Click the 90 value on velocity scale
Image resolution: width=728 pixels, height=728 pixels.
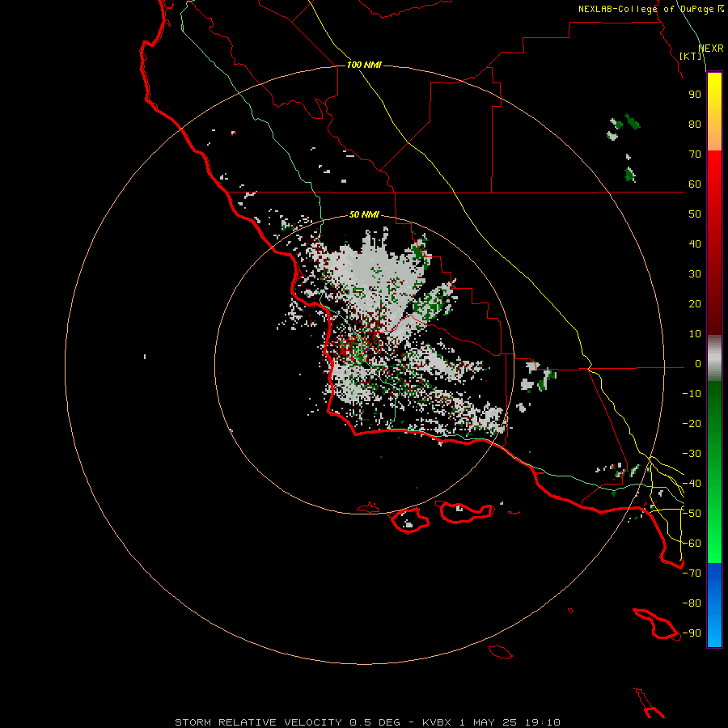pos(695,95)
